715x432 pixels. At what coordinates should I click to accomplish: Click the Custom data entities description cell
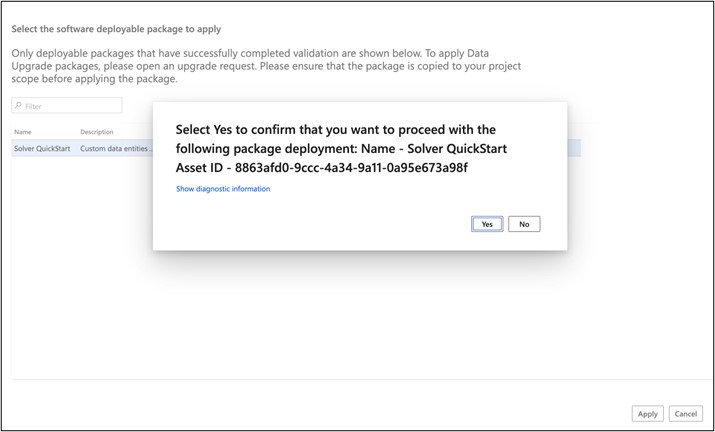point(116,148)
